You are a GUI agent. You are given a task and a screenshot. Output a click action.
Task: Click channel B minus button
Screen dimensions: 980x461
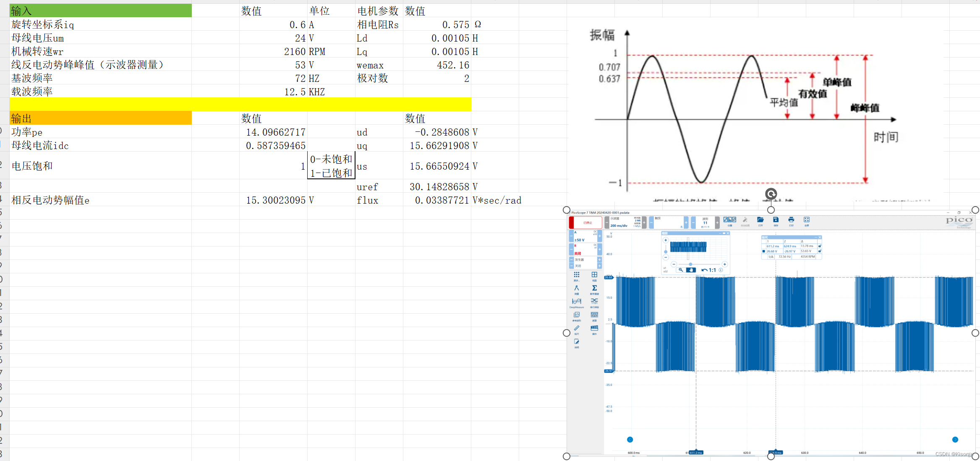[571, 249]
